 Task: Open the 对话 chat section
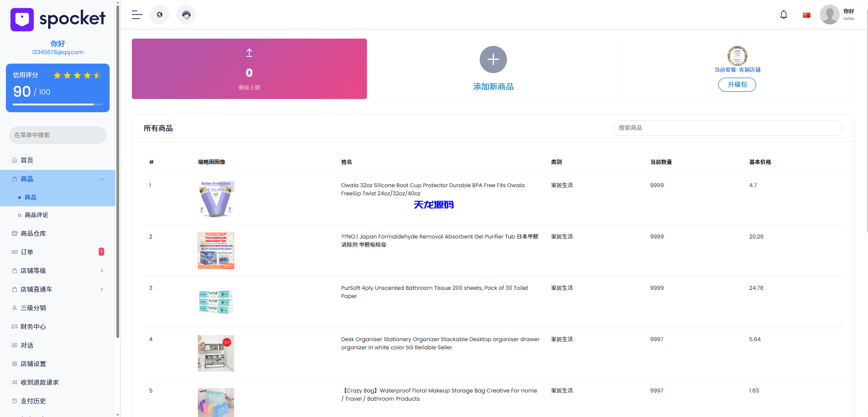[x=26, y=345]
